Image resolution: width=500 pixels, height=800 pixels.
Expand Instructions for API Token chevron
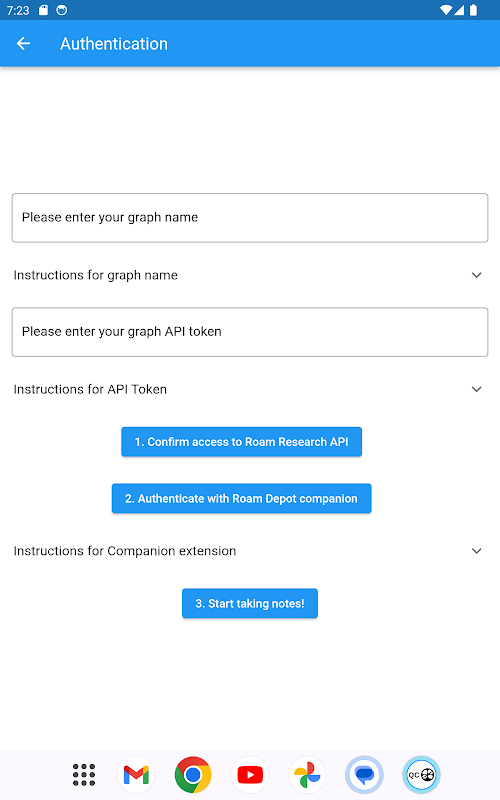pos(477,389)
